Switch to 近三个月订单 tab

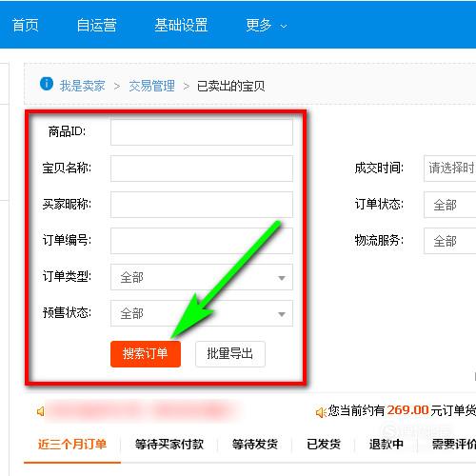pos(72,444)
